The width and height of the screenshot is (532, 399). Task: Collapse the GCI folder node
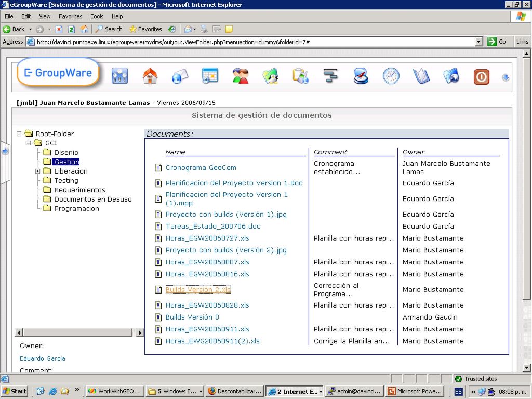[x=29, y=143]
